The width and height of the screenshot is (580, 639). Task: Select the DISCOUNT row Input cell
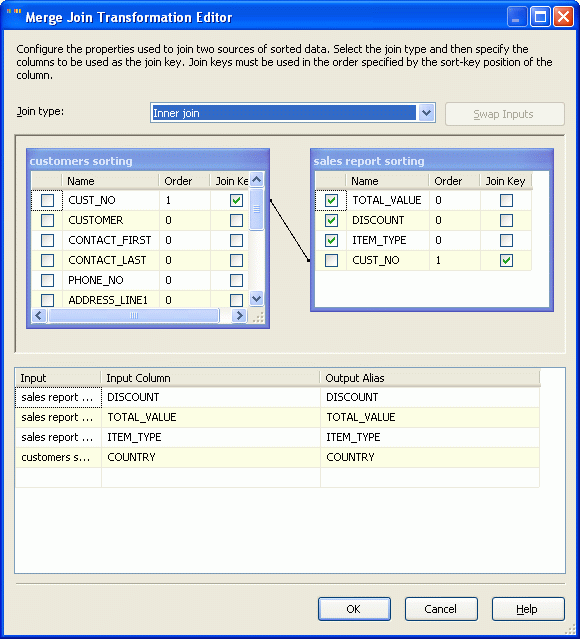[58, 397]
